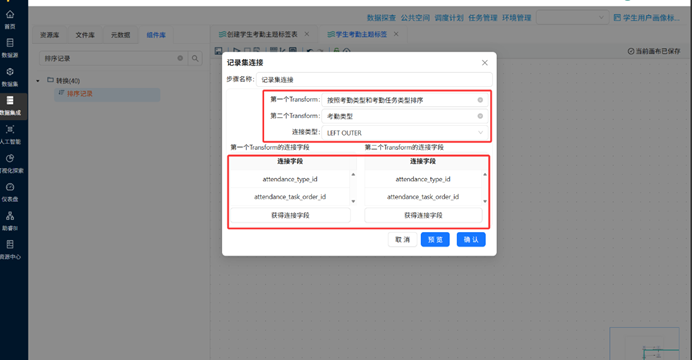
Task: Switch to 创建学生考勤主题标签表 canvas tab
Action: pyautogui.click(x=262, y=34)
